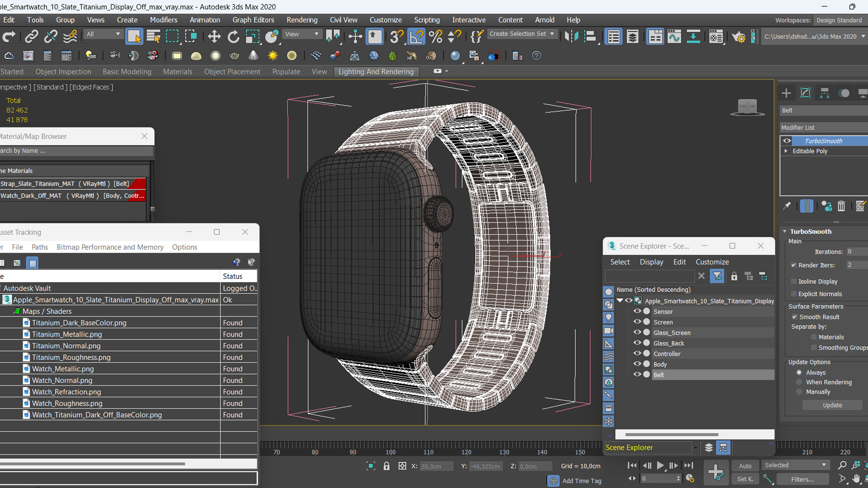Click the Key Filters button
This screenshot has height=488, width=868.
pos(802,479)
